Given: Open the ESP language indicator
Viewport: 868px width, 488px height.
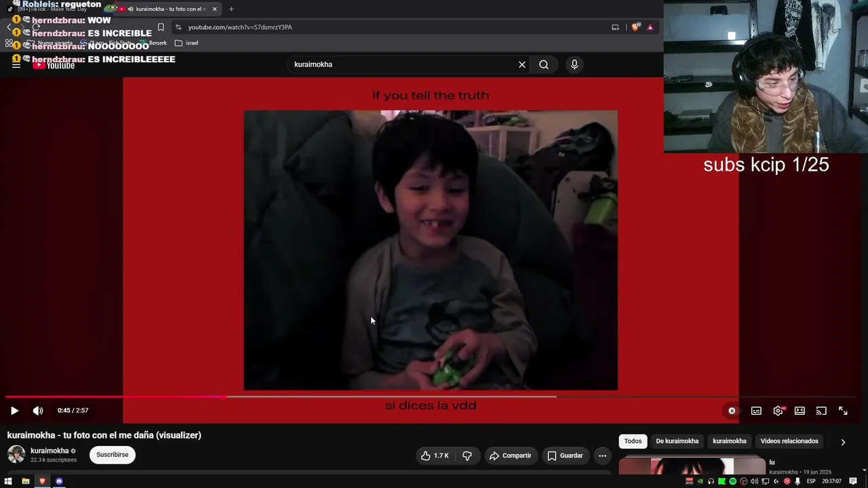Looking at the screenshot, I should point(811,481).
